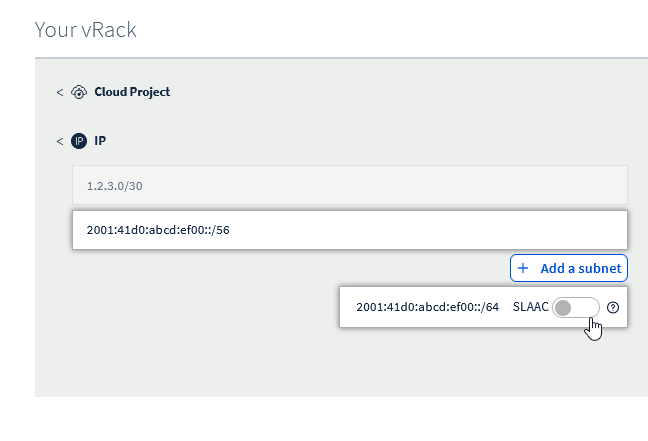648x441 pixels.
Task: Click the Your vRack heading
Action: pyautogui.click(x=85, y=29)
